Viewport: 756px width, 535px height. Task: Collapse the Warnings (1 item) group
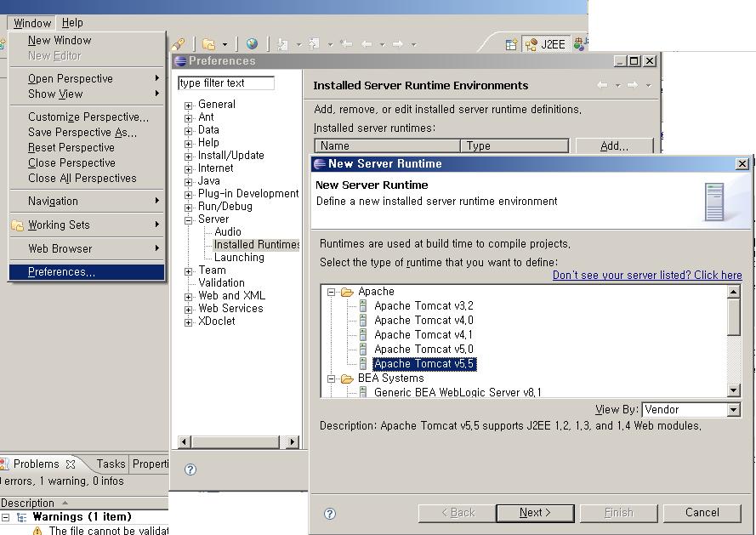[5, 518]
